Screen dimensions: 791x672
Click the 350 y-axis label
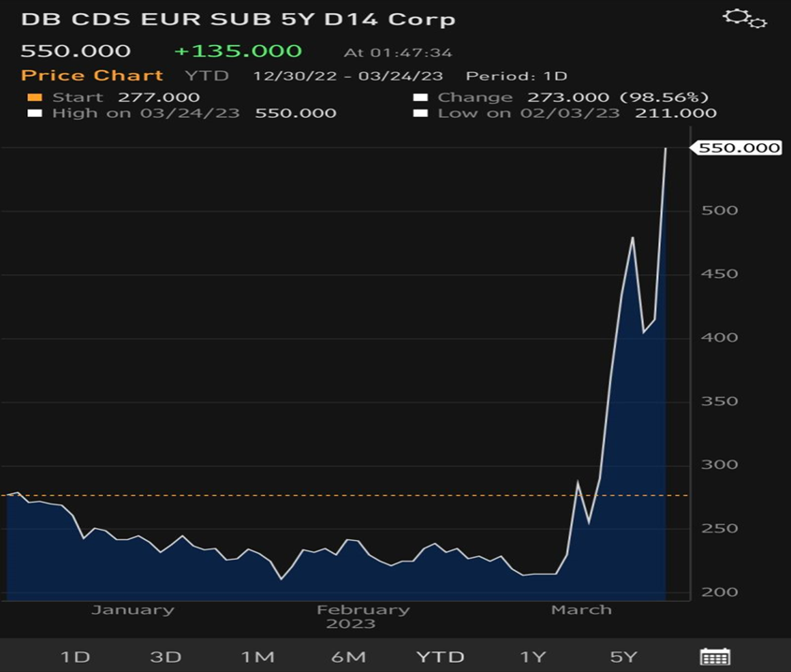(719, 402)
